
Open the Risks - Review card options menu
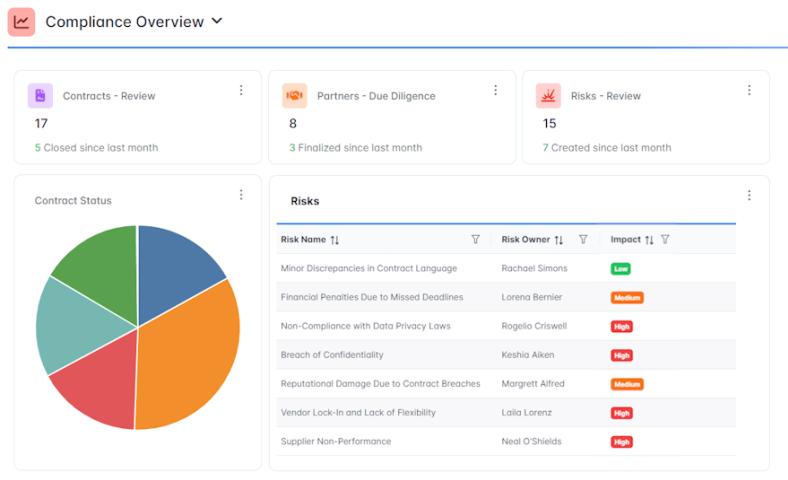(x=749, y=90)
